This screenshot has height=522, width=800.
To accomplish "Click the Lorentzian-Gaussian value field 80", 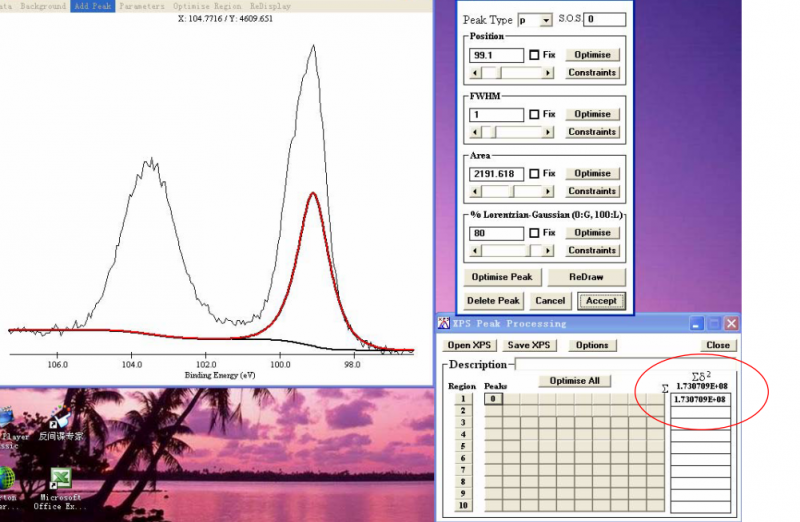I will point(496,233).
